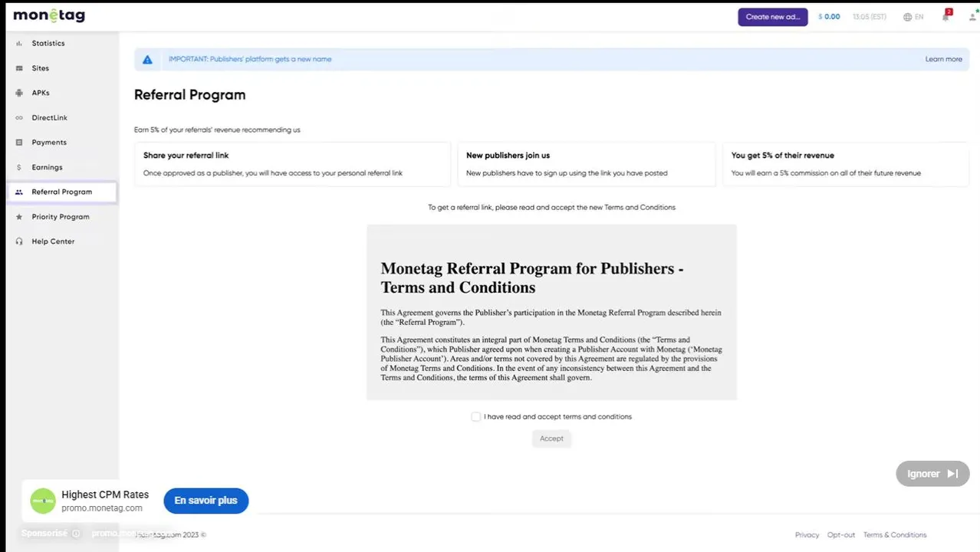Viewport: 980px width, 552px height.
Task: Click 'New publishers join us' card
Action: coord(586,164)
